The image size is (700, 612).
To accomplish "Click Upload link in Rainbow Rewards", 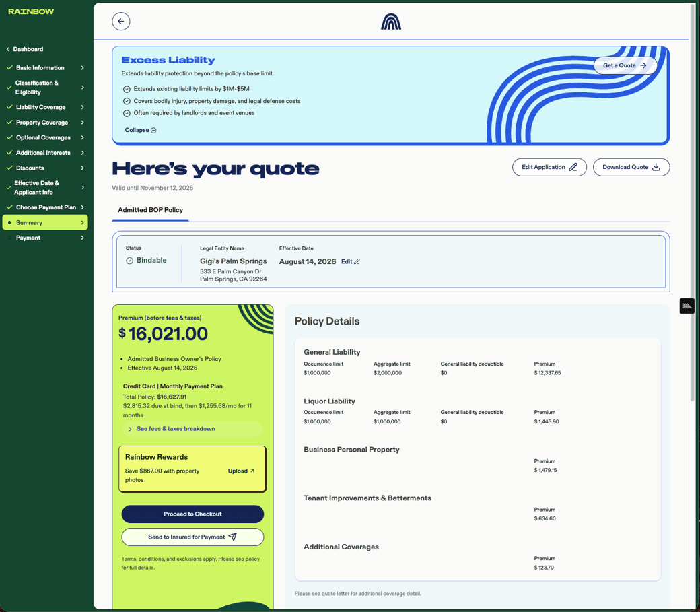I will [x=241, y=471].
